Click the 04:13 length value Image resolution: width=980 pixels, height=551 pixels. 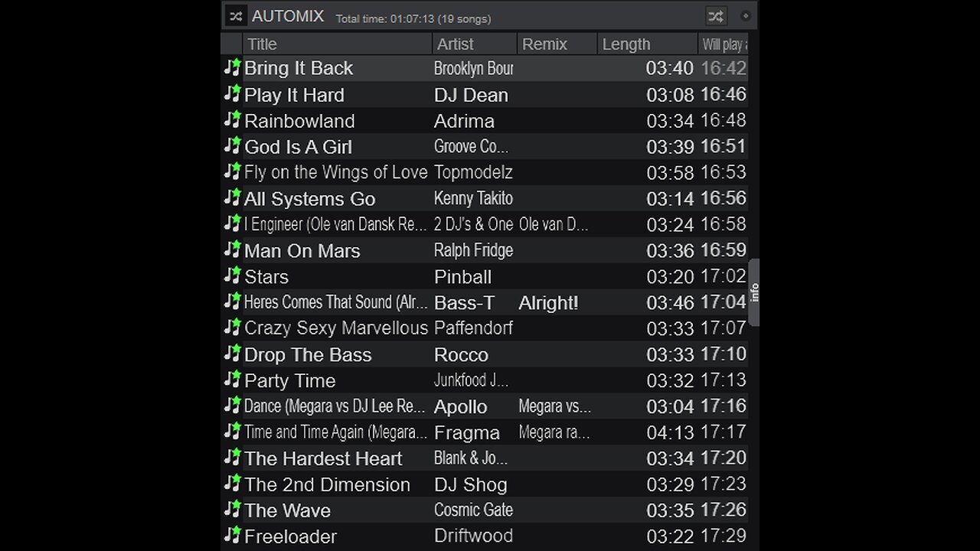click(670, 433)
